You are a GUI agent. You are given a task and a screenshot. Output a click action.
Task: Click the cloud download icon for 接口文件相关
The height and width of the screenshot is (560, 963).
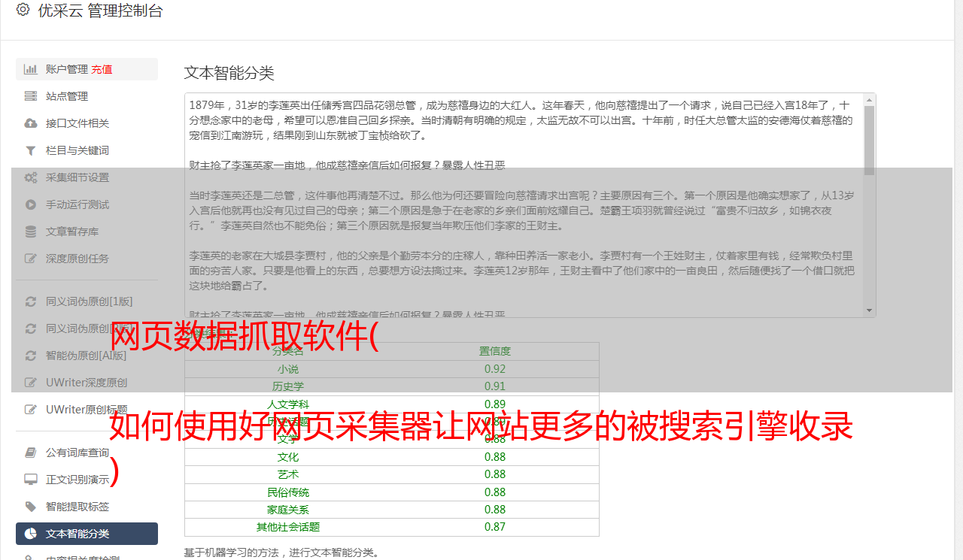tap(31, 123)
